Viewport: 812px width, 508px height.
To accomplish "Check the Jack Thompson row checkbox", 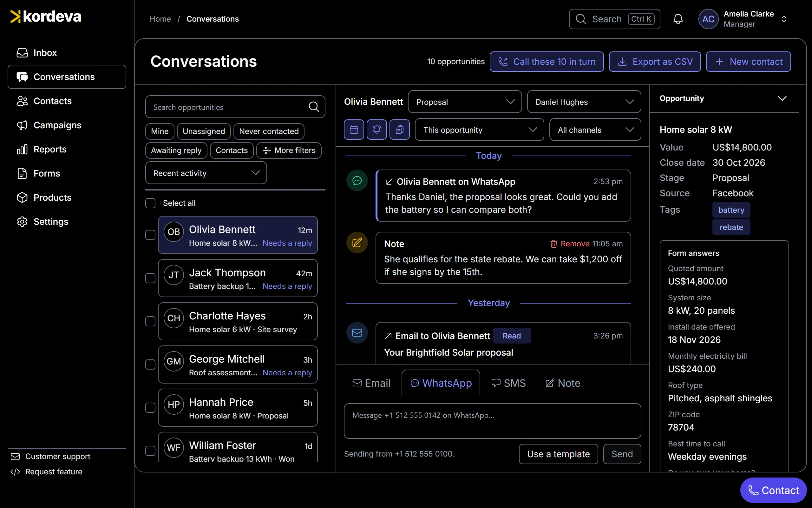I will (150, 278).
